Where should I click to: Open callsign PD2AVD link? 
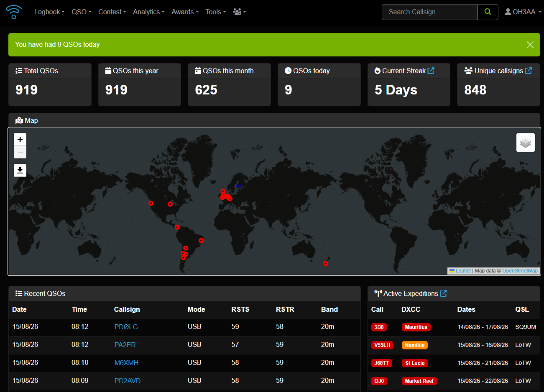[128, 381]
